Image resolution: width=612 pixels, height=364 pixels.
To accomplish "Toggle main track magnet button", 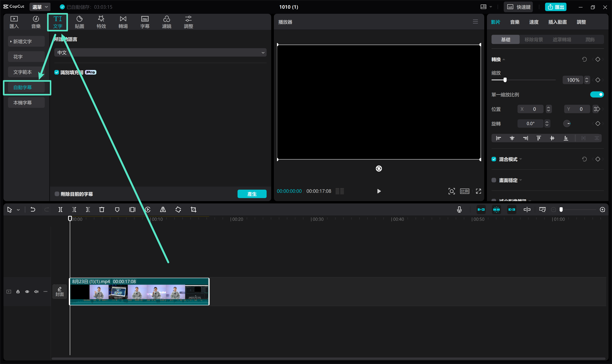I will coord(481,210).
